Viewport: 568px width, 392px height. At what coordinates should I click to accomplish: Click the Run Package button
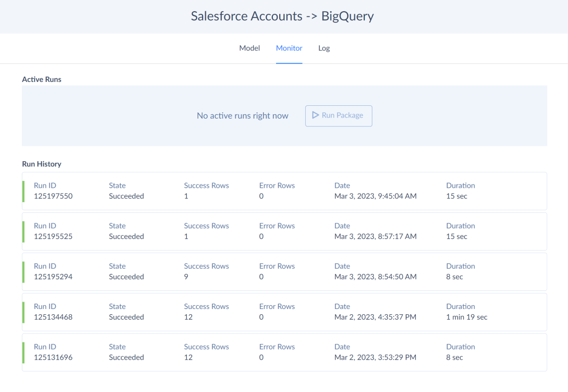point(339,115)
